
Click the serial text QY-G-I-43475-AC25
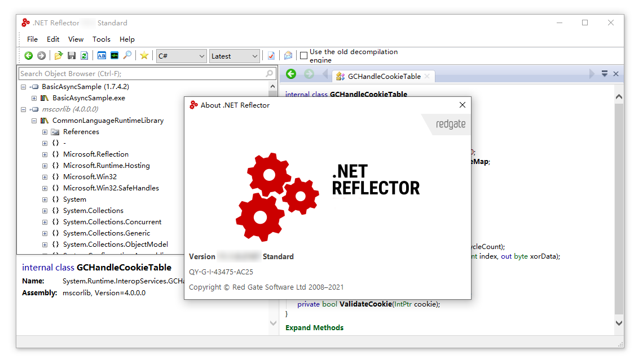point(221,272)
